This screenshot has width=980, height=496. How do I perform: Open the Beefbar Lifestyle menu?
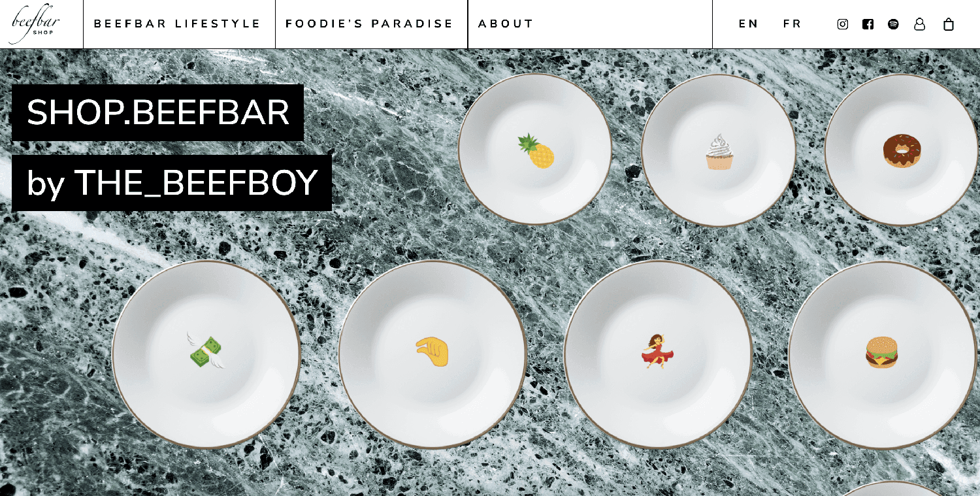pos(178,24)
